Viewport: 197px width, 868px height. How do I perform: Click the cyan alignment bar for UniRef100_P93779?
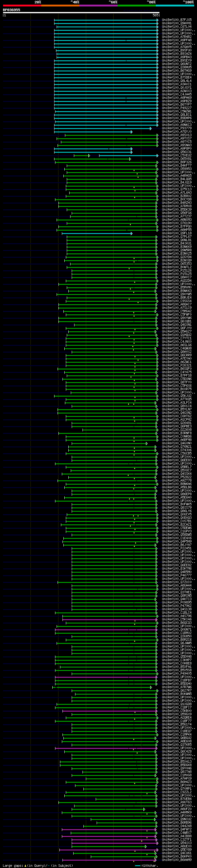[x=103, y=128]
